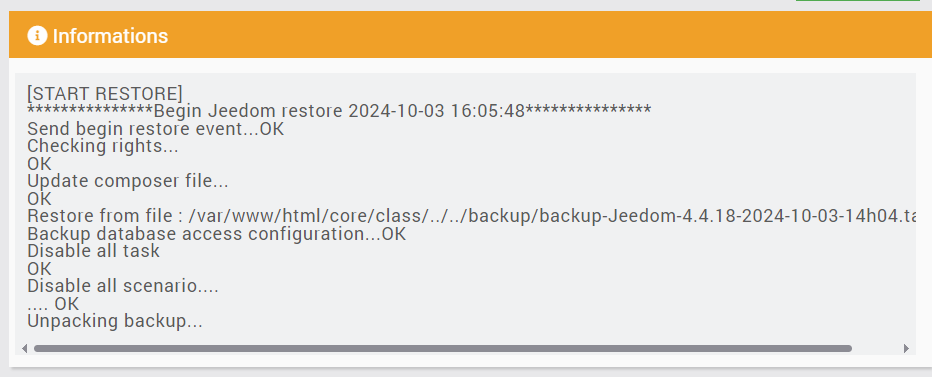Click the left arrow of horizontal scrollbar
The height and width of the screenshot is (377, 932).
click(x=24, y=348)
